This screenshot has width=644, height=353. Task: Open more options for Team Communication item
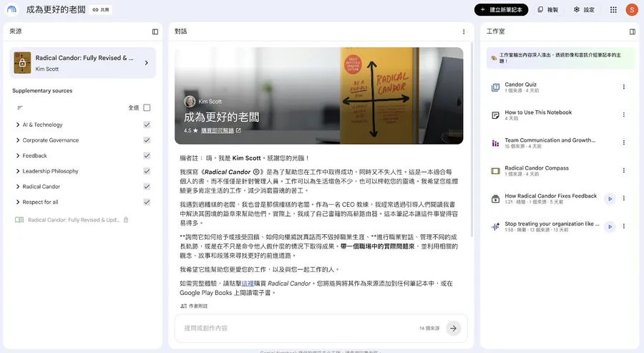click(623, 142)
